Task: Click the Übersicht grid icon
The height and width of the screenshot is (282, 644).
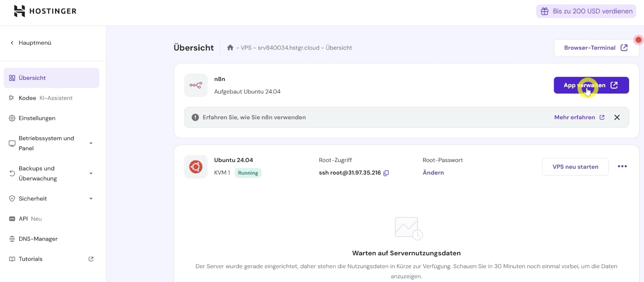Action: tap(12, 78)
